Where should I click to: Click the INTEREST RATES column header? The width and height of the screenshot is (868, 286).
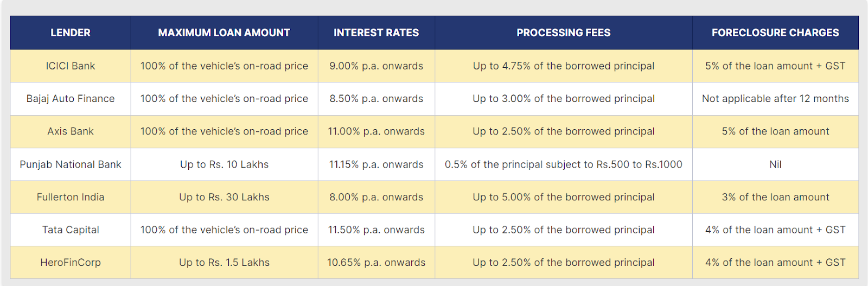tap(376, 33)
